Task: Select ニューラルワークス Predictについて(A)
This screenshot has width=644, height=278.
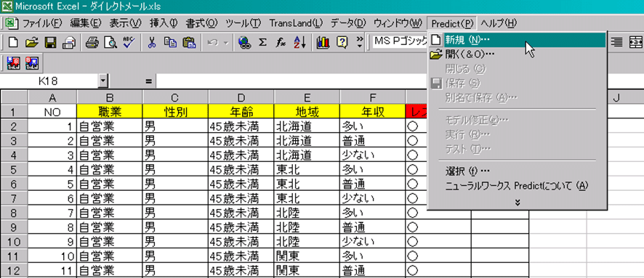Action: click(x=518, y=186)
